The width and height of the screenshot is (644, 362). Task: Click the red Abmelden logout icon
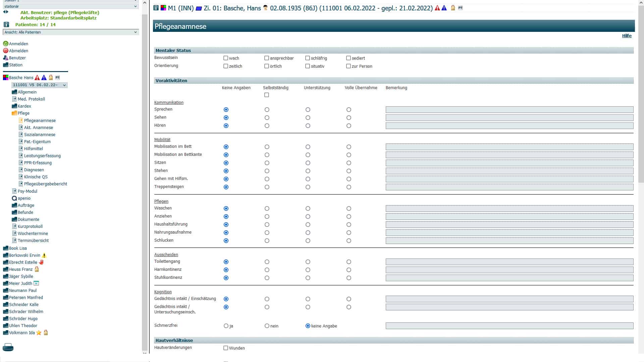coord(5,51)
